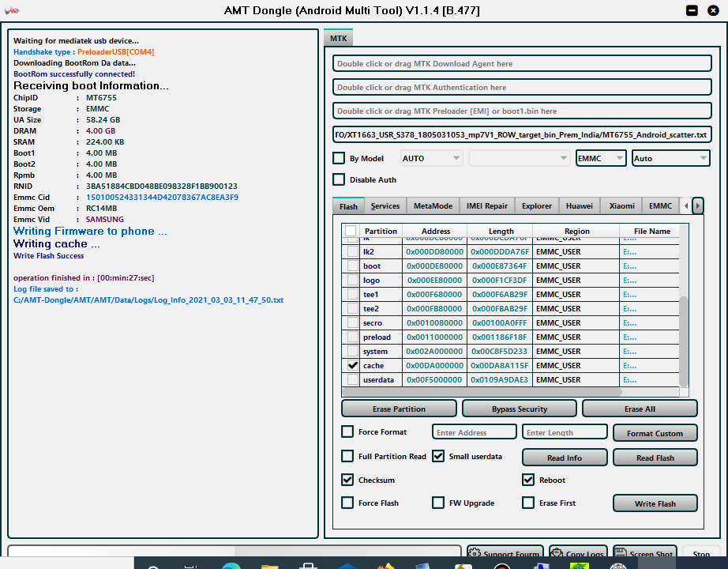Disable the Reboot checkbox
728x569 pixels.
(x=528, y=480)
